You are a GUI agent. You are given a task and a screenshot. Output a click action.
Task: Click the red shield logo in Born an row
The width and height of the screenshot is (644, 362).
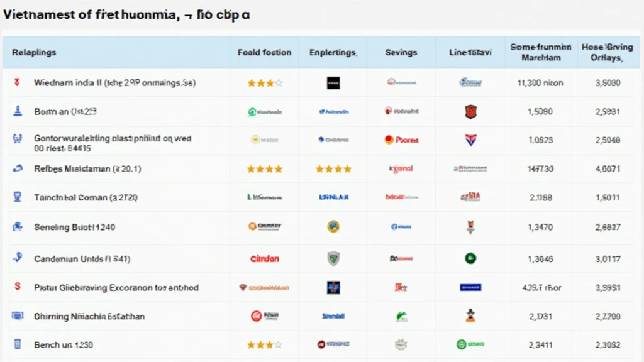[x=470, y=112]
